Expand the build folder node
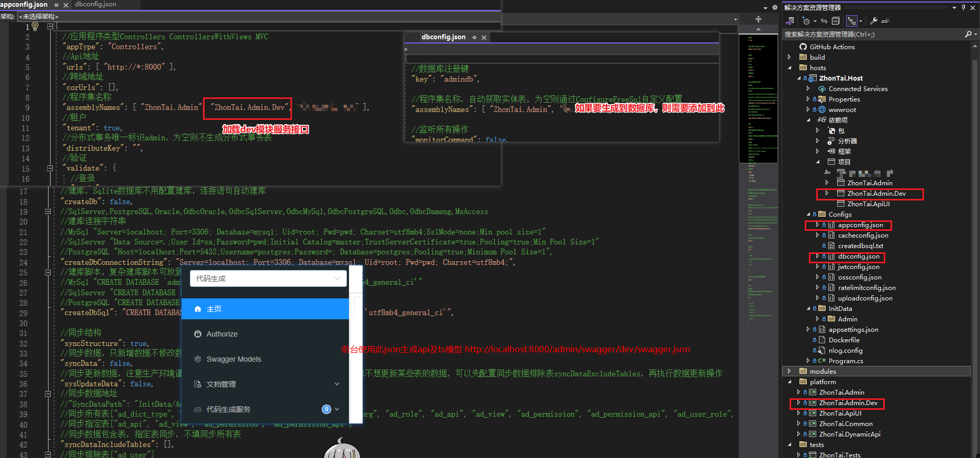Viewport: 980px width, 458px height. [x=790, y=57]
